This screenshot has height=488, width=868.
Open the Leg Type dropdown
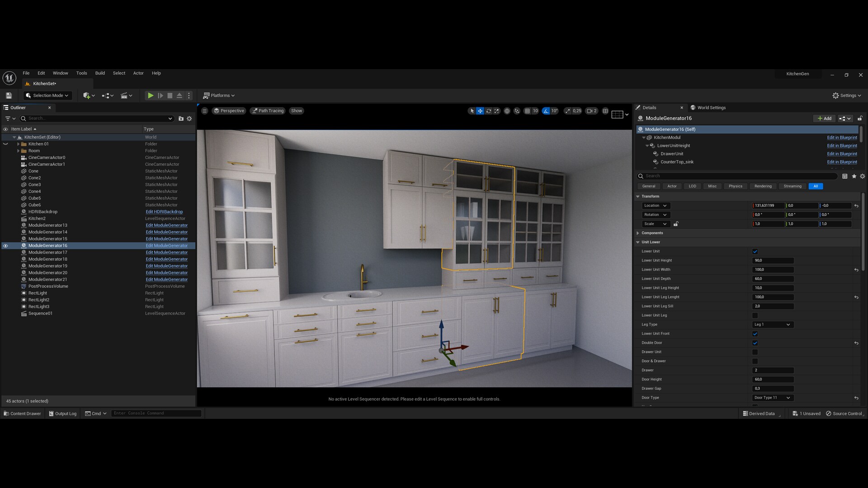click(772, 324)
